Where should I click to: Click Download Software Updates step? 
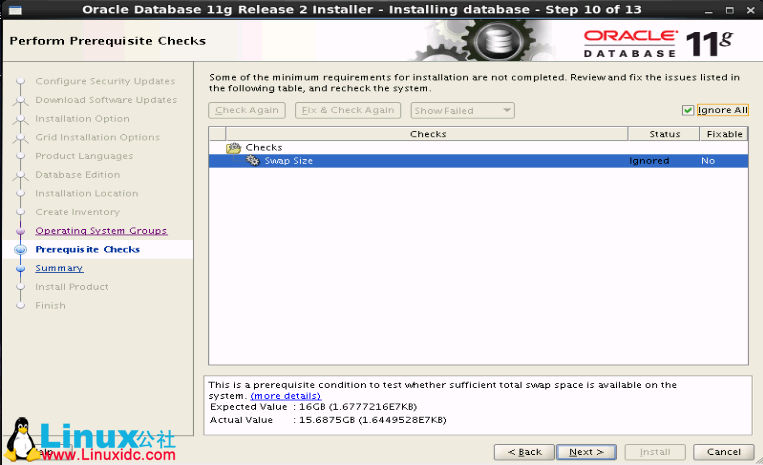point(106,100)
